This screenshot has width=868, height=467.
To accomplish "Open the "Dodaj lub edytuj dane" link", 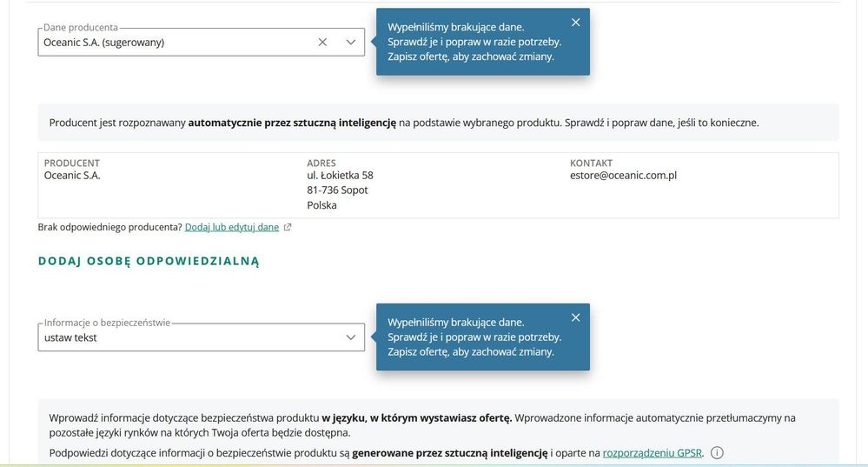I will point(232,227).
